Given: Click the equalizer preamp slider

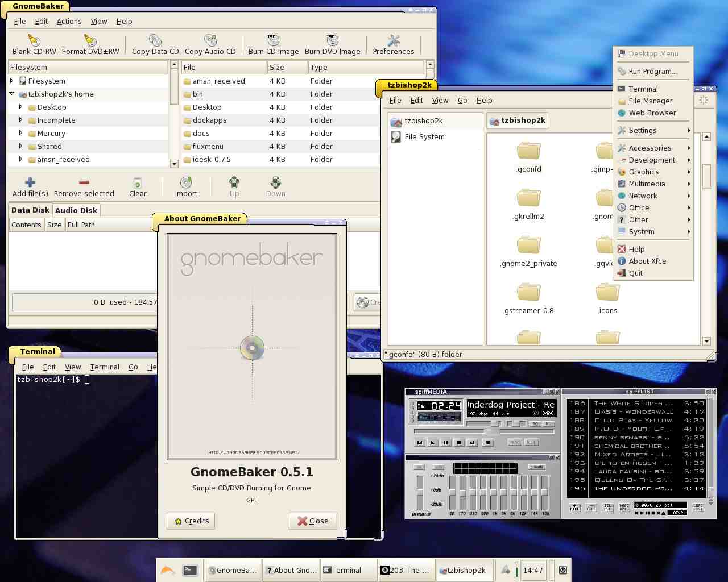Looking at the screenshot, I should (x=420, y=493).
